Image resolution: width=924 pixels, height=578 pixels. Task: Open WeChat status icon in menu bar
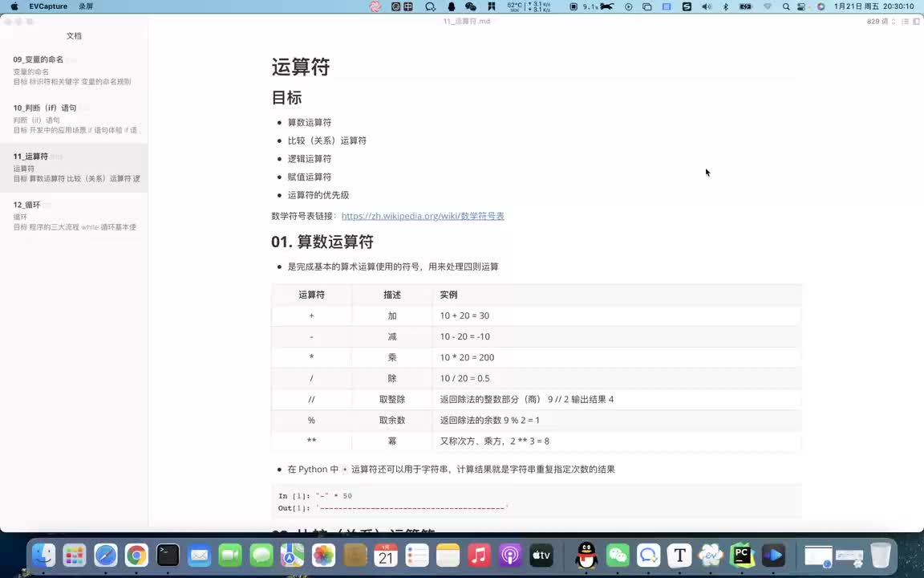coord(470,6)
